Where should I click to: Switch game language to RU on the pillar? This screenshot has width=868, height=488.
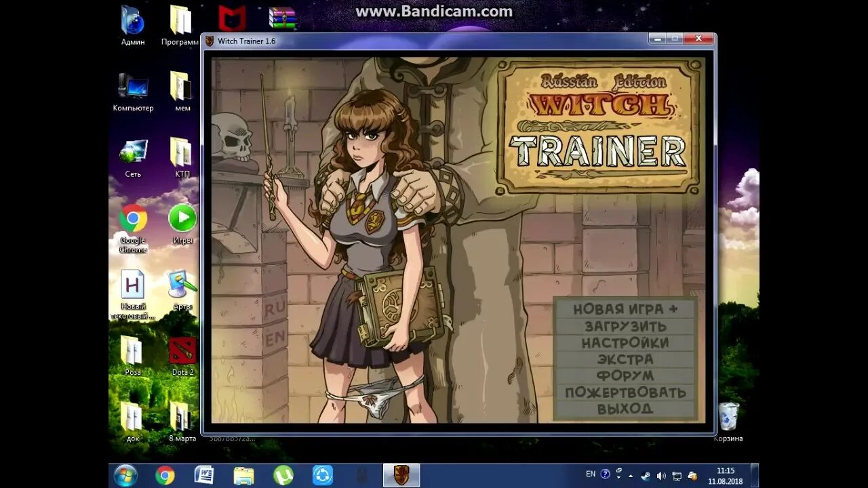pos(275,308)
